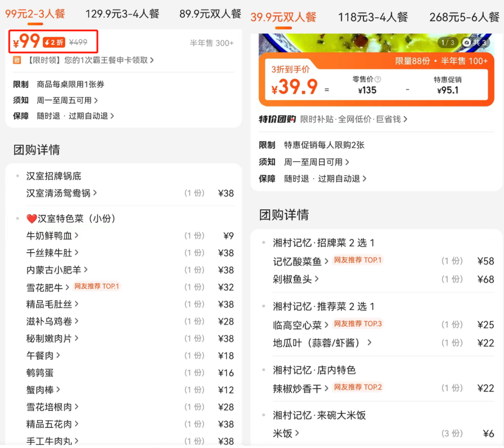Tap the orange 2折 discount badge
This screenshot has width=504, height=448.
coord(54,43)
